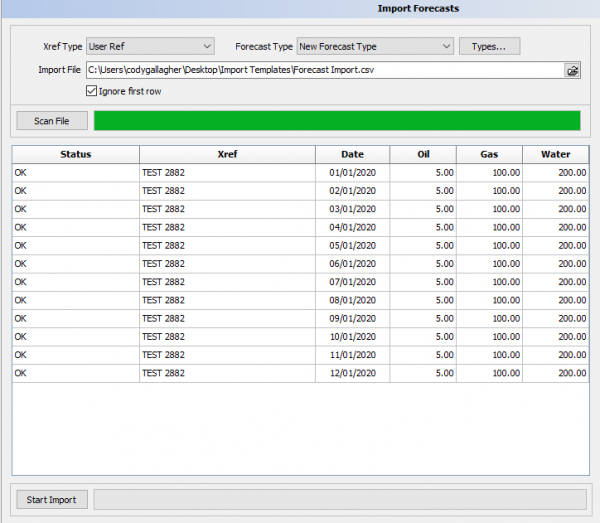Click the Types... button
Viewport: 600px width, 523px height.
click(489, 46)
